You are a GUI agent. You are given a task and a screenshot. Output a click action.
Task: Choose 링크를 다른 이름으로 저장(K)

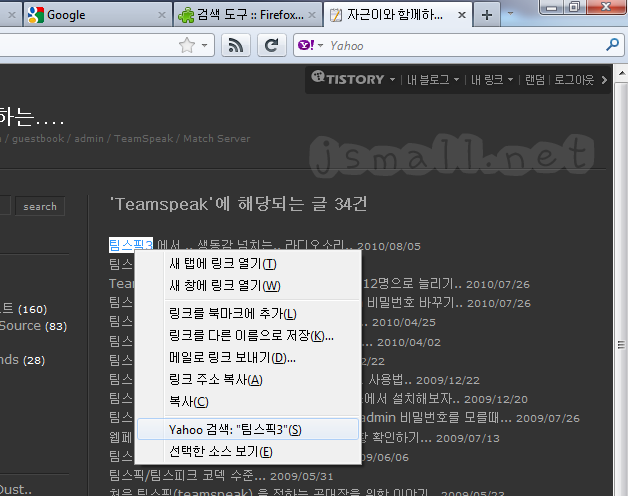click(248, 335)
